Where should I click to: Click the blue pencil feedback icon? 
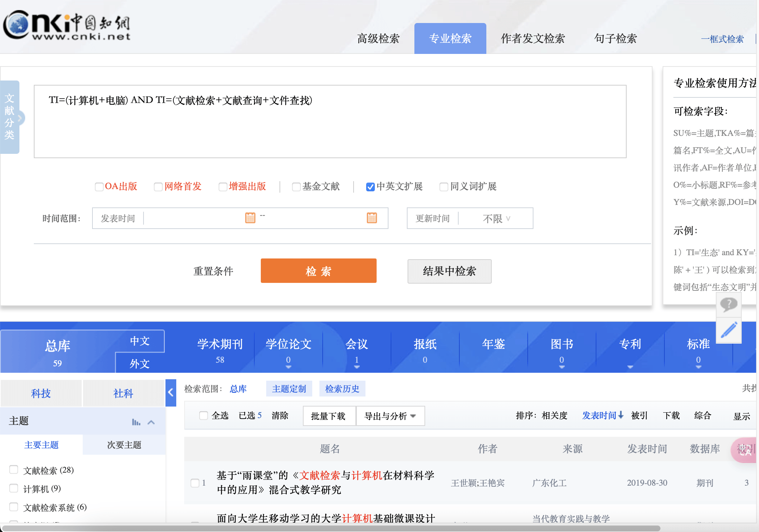click(x=729, y=330)
